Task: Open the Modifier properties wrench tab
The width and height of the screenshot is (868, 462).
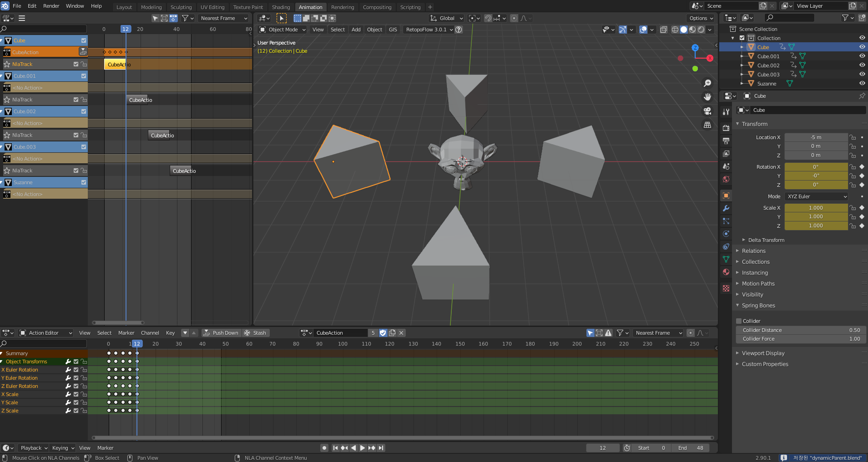Action: coord(726,208)
